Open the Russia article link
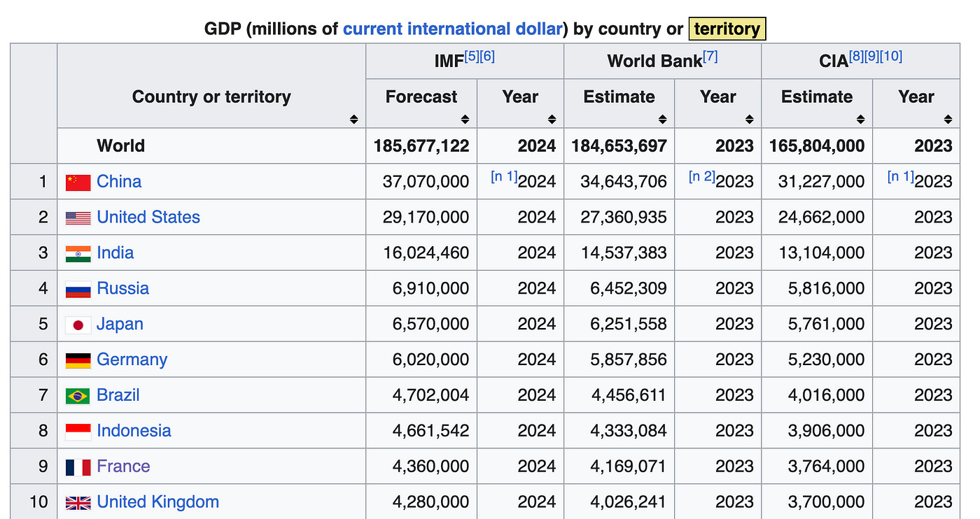Screen dimensions: 980x519 123,289
